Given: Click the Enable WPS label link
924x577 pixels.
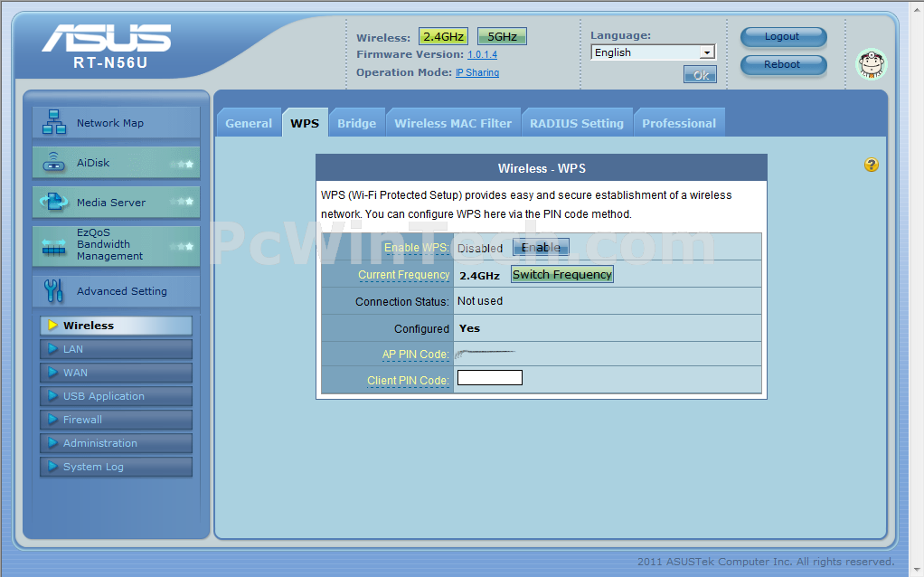Looking at the screenshot, I should tap(417, 248).
